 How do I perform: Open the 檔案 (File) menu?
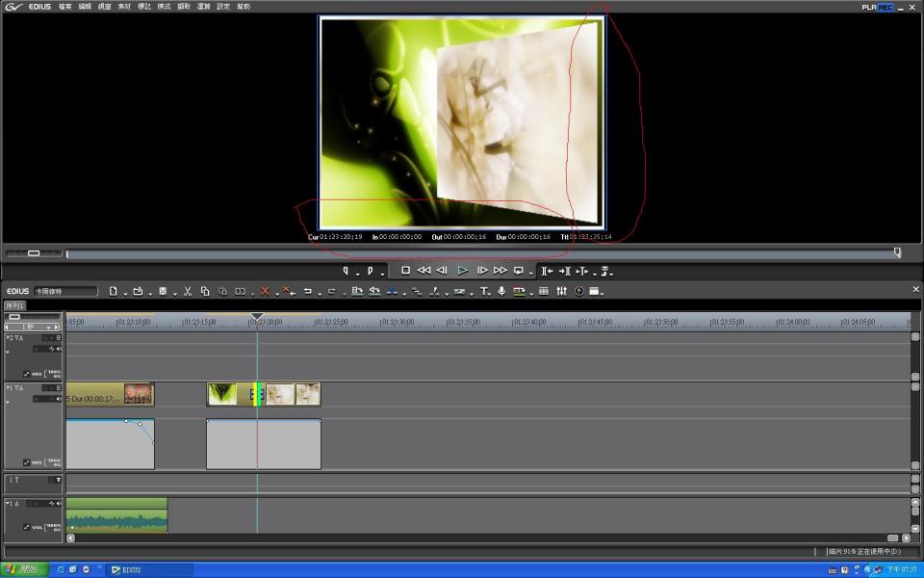[x=64, y=7]
